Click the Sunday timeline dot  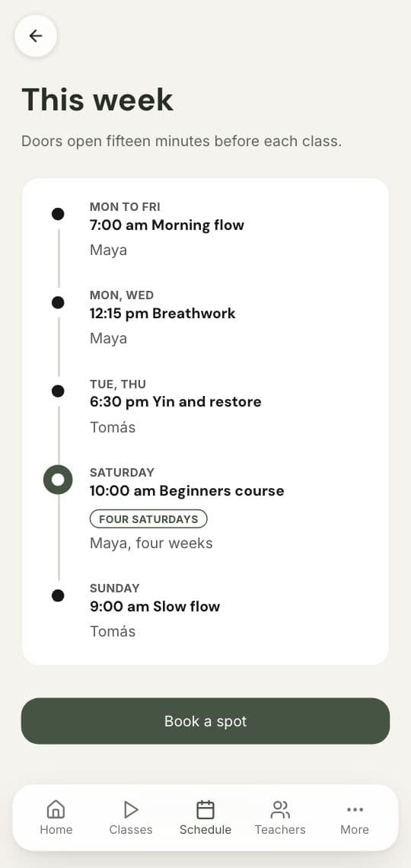click(58, 595)
